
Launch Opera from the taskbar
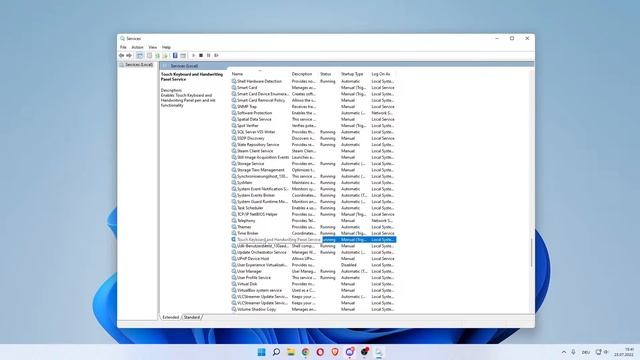point(320,352)
